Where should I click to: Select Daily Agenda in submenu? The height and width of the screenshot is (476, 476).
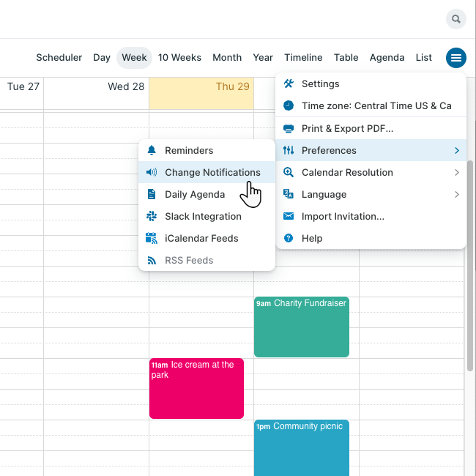(x=207, y=194)
